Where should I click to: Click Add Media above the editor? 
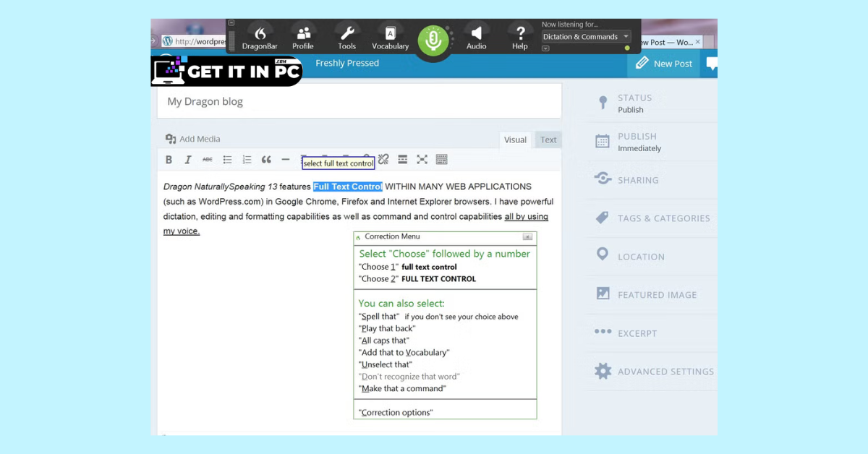pyautogui.click(x=192, y=139)
